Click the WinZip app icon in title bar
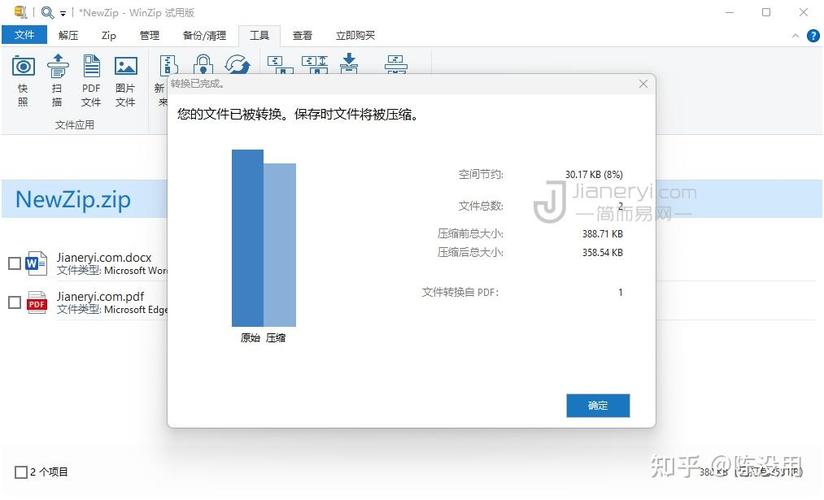The image size is (824, 500). 20,12
